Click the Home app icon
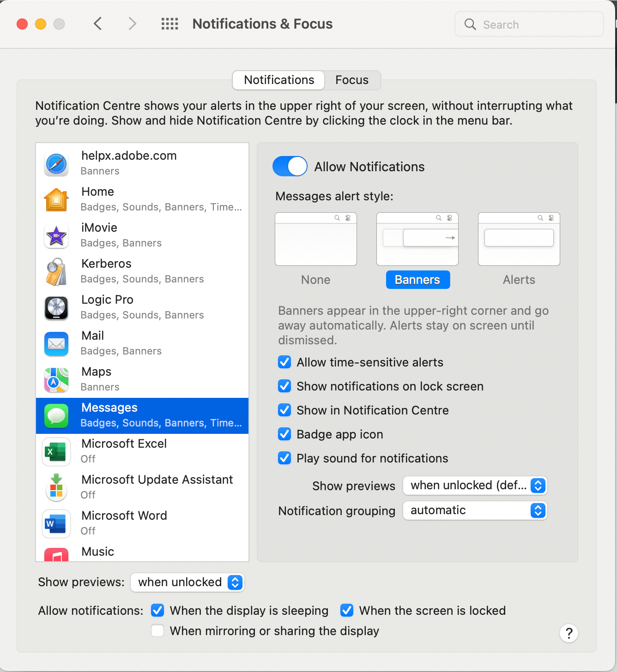 [56, 199]
